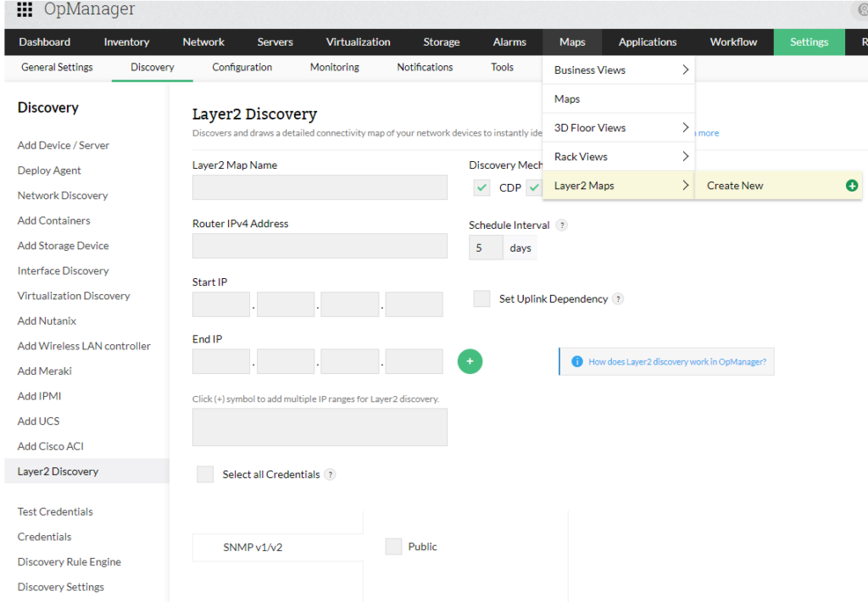Go to the Network tab
Viewport: 868px width, 602px height.
pyautogui.click(x=203, y=42)
